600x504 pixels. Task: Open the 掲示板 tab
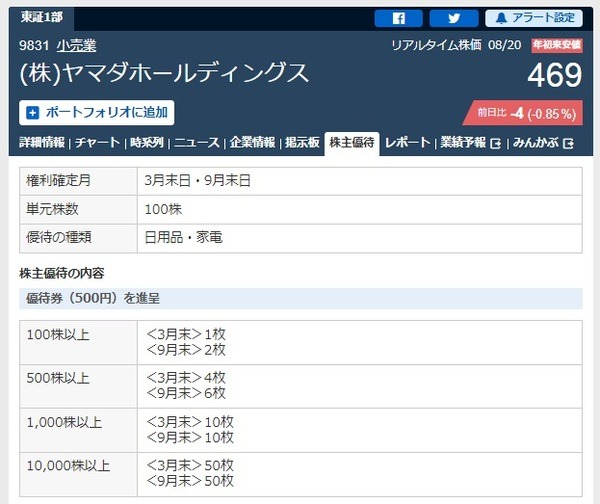[302, 142]
